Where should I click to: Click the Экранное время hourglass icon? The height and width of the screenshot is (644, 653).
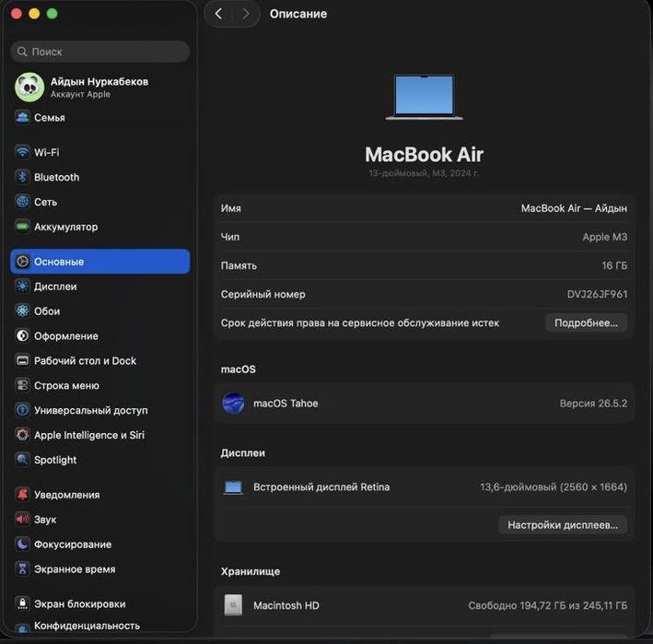pos(22,569)
